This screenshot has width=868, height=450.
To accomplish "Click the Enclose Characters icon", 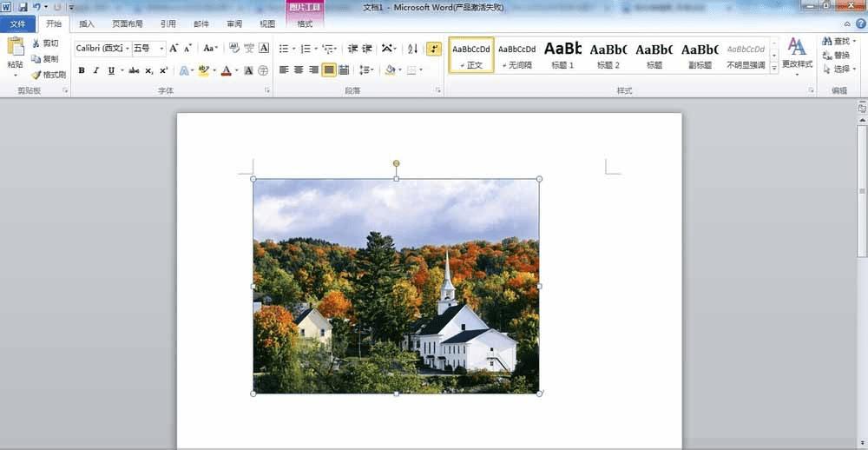I will (264, 70).
